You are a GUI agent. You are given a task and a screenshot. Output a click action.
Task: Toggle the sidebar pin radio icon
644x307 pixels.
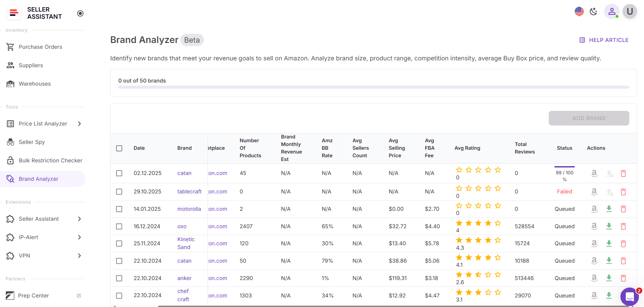(80, 13)
